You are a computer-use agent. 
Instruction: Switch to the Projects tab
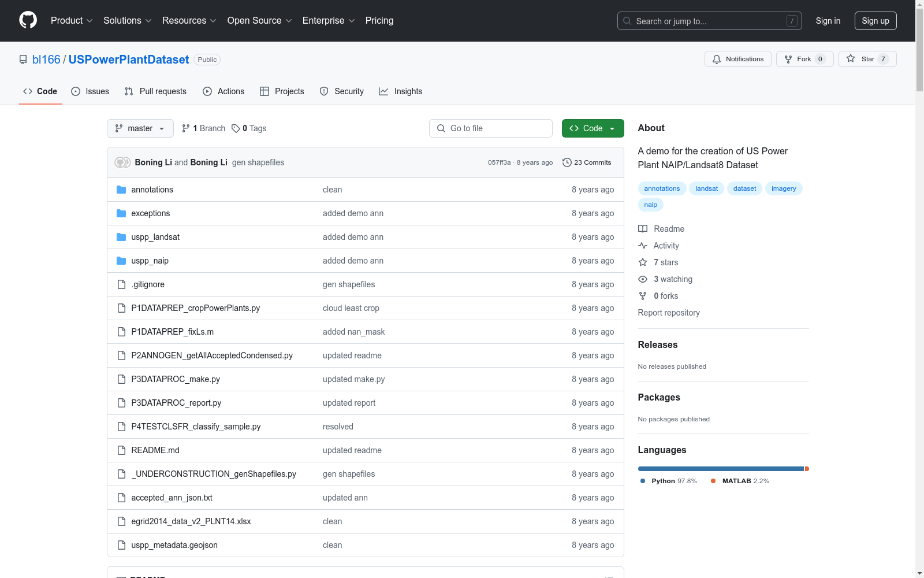[x=282, y=91]
